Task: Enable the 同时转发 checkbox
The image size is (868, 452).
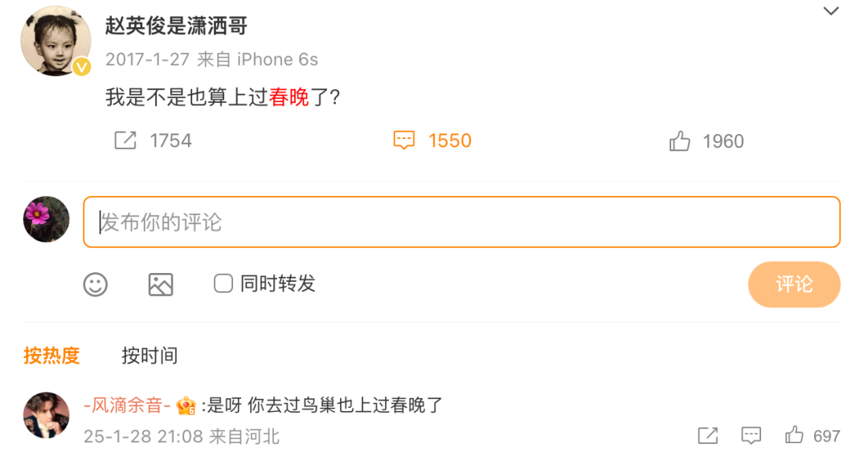Action: pos(223,283)
